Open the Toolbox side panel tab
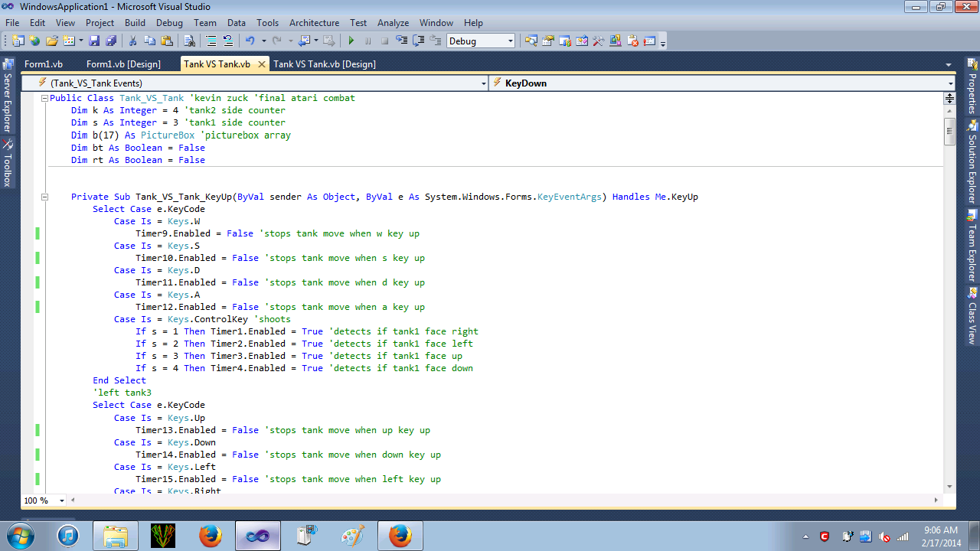Image resolution: width=980 pixels, height=551 pixels. click(8, 162)
